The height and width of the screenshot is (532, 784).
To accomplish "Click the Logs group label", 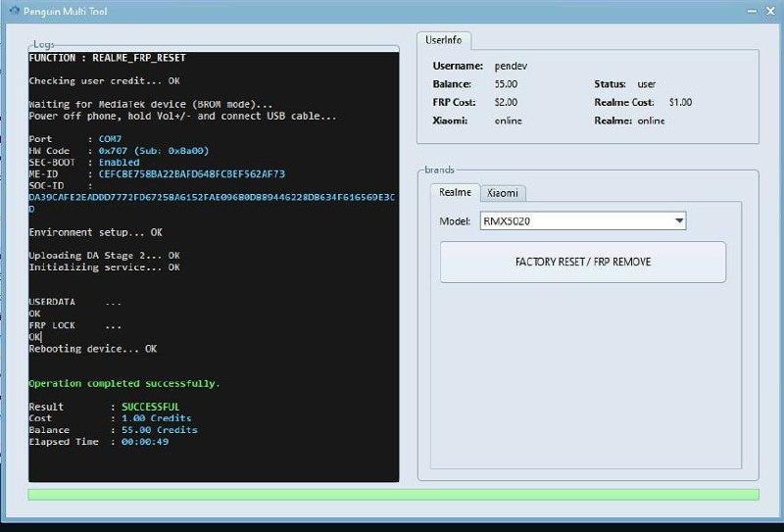I will (43, 44).
